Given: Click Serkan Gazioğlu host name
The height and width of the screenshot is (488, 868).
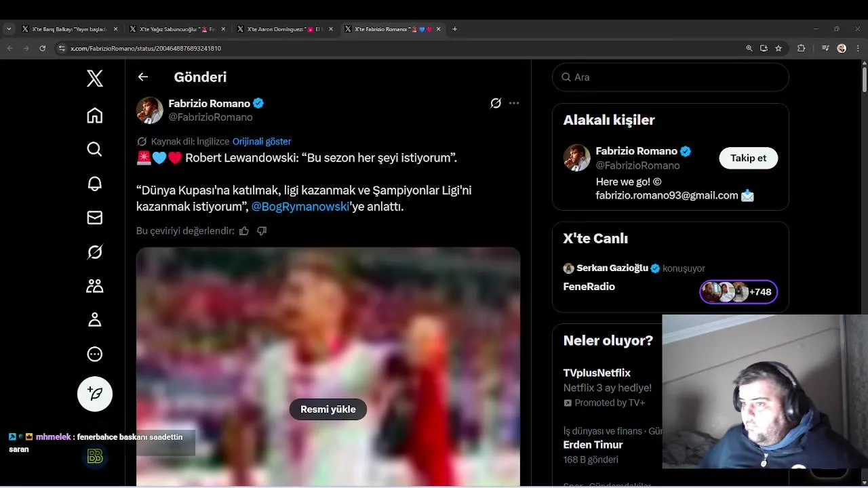Looking at the screenshot, I should coord(612,268).
